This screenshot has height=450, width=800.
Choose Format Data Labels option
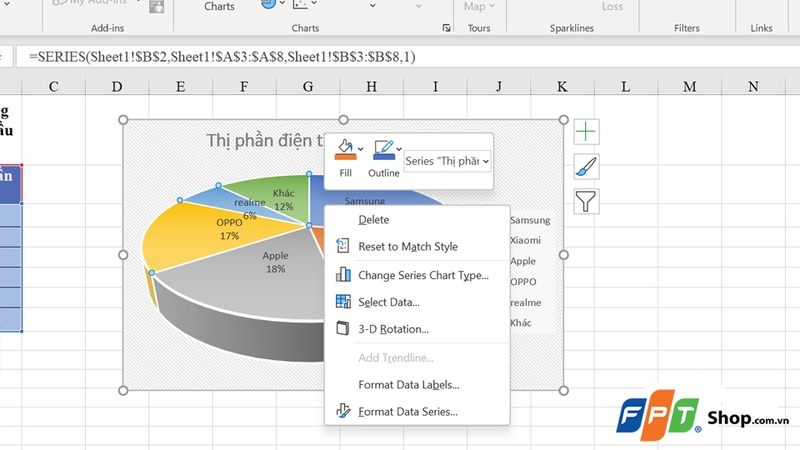417,385
